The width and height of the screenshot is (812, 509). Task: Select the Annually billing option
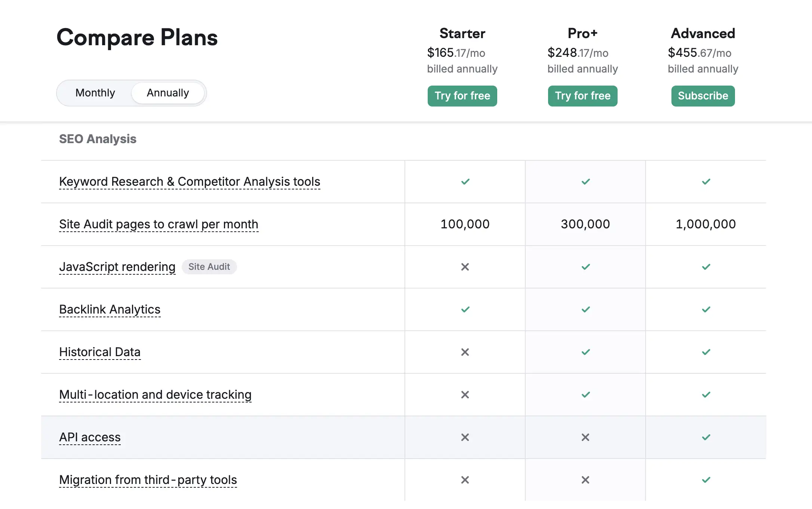[x=167, y=93]
